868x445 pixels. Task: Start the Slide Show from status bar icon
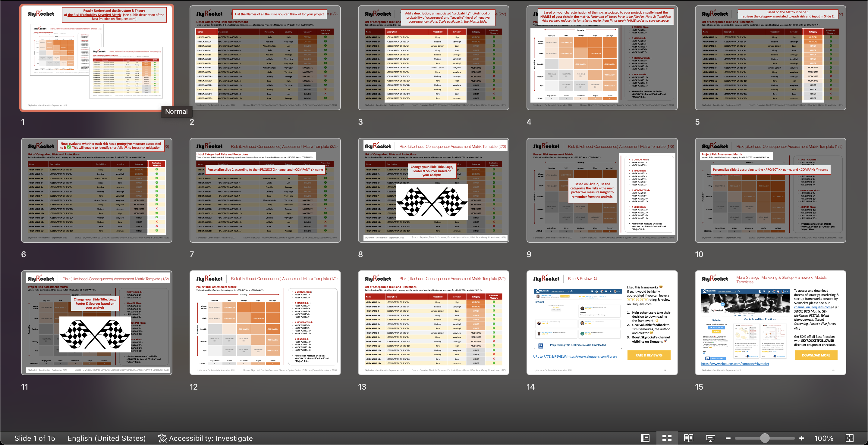click(x=710, y=438)
